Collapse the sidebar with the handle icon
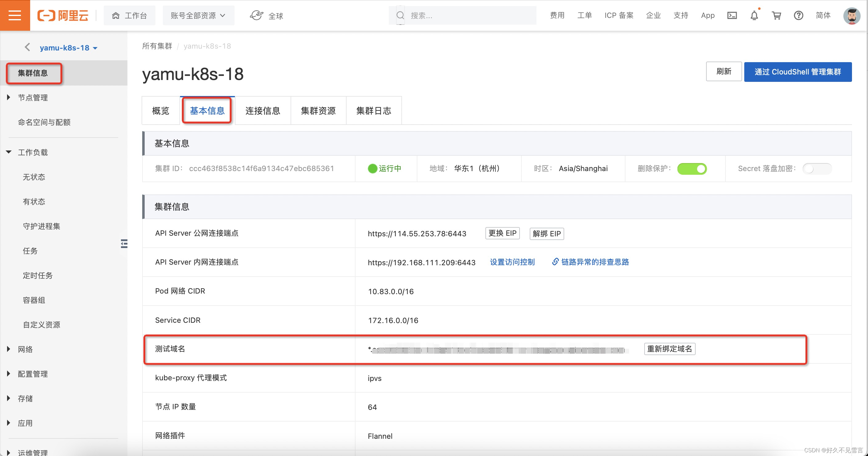 124,243
